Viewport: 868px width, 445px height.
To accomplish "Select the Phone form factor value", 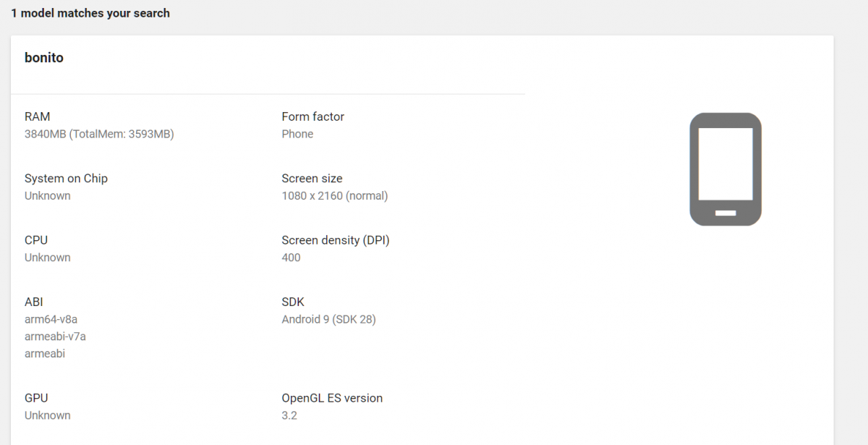I will pos(297,134).
